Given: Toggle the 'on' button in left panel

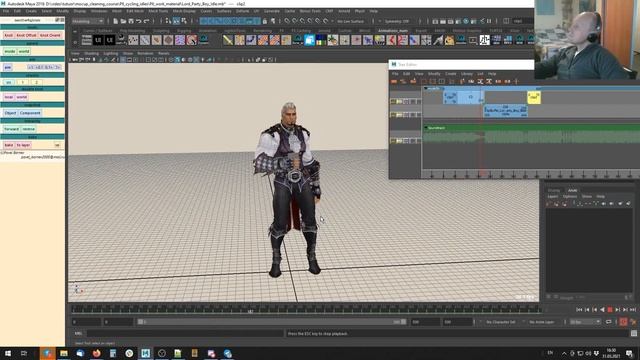Looking at the screenshot, I should coord(9,82).
